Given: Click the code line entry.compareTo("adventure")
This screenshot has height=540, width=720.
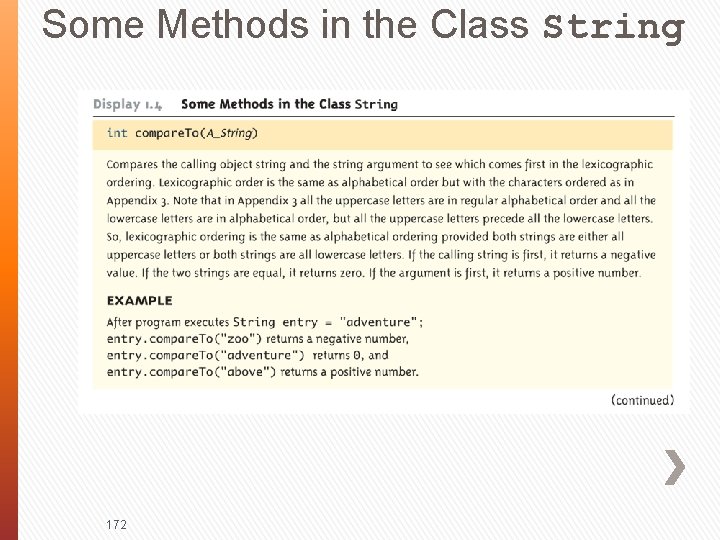Looking at the screenshot, I should point(205,355).
